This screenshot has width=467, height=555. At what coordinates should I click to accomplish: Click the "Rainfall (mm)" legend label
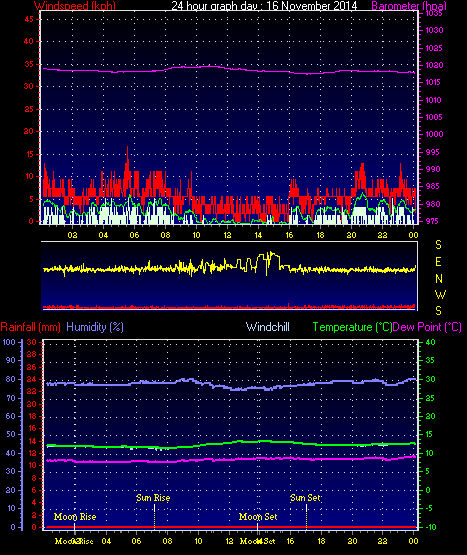pos(30,327)
